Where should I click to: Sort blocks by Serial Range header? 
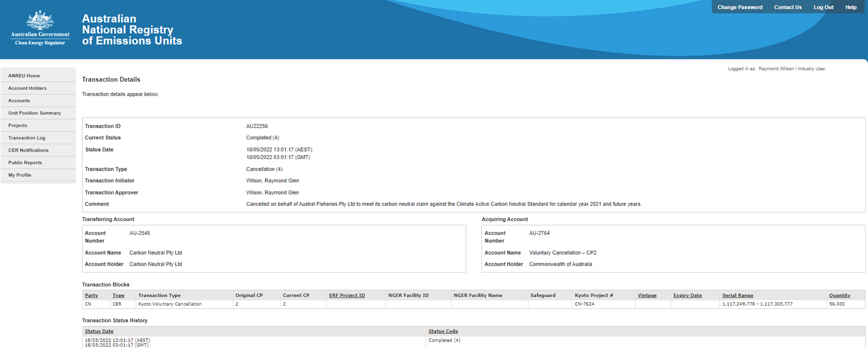(x=738, y=295)
